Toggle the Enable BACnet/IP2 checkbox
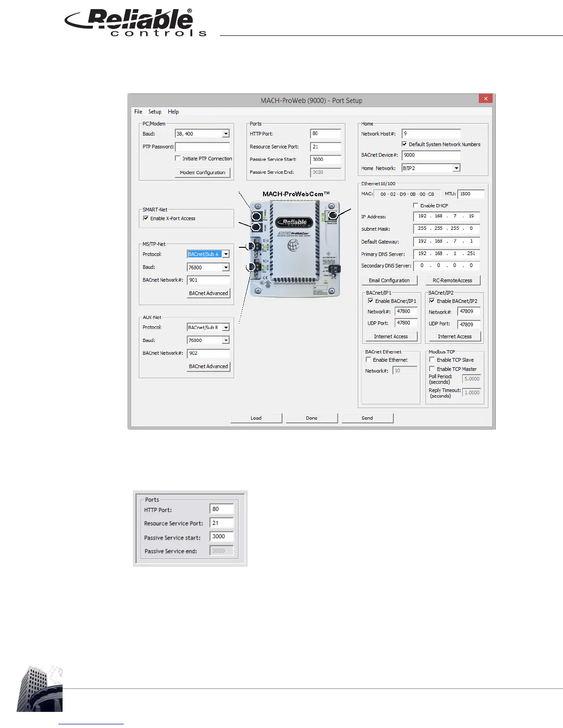The width and height of the screenshot is (563, 728). (432, 301)
